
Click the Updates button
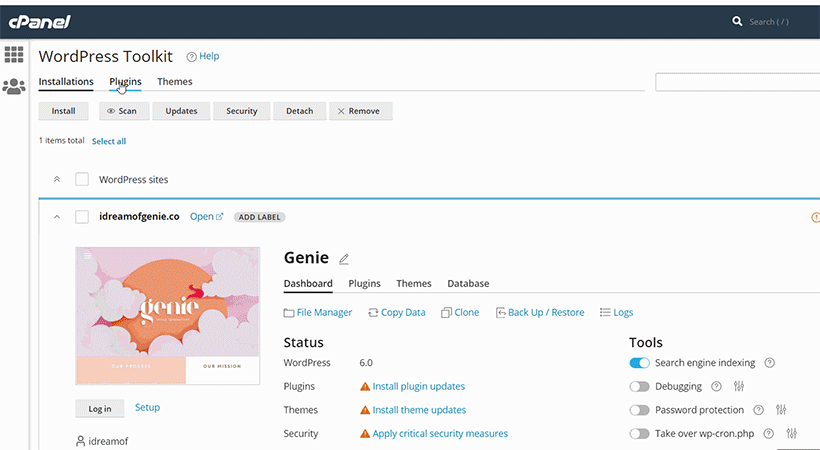click(181, 111)
